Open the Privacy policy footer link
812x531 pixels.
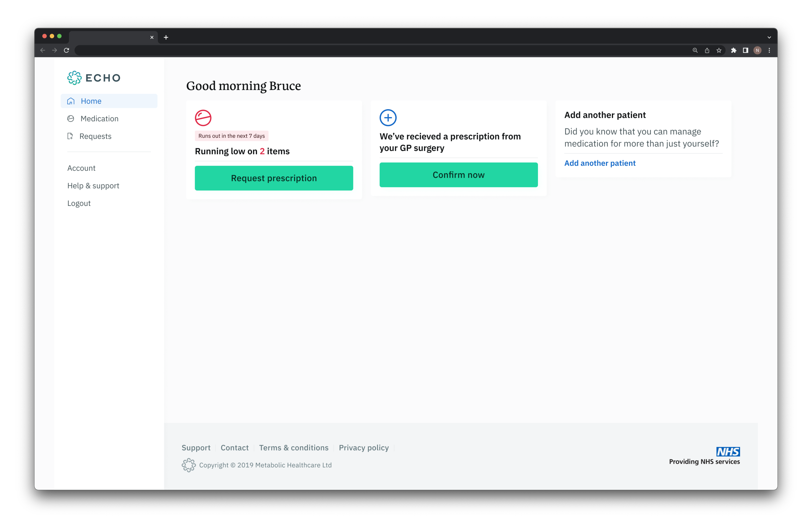pos(364,448)
